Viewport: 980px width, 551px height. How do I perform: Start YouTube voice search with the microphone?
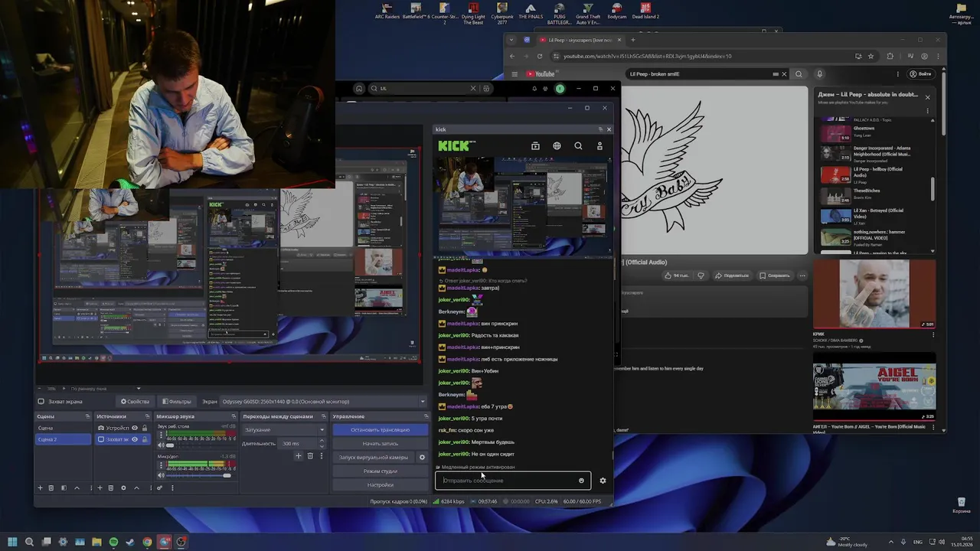tap(819, 74)
